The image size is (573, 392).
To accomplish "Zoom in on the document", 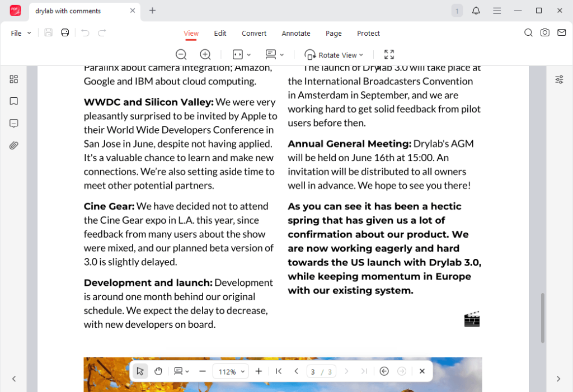I will tap(205, 54).
